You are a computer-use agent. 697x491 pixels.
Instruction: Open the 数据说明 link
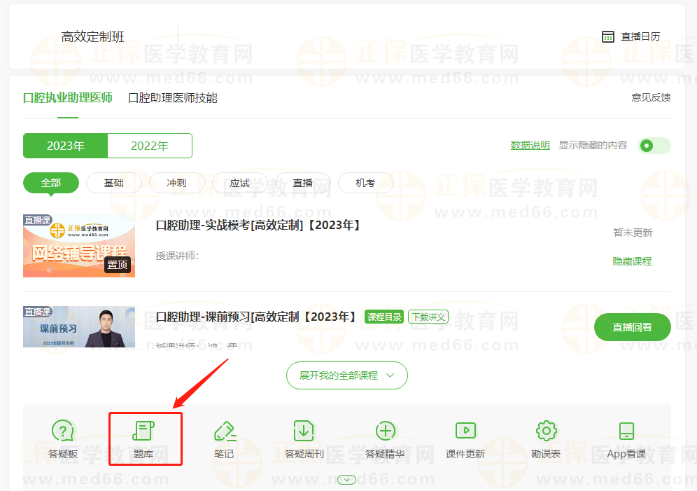(x=530, y=145)
